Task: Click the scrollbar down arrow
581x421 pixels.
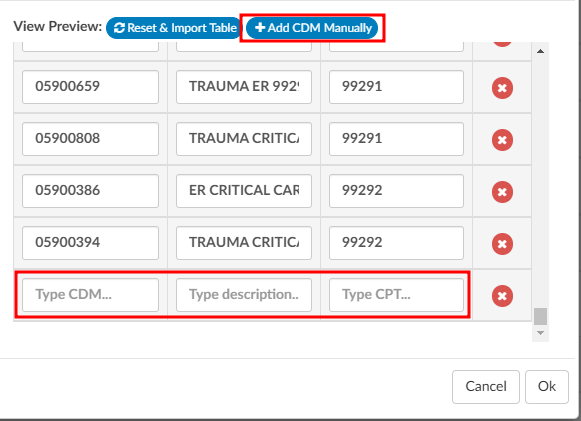Action: click(x=540, y=333)
